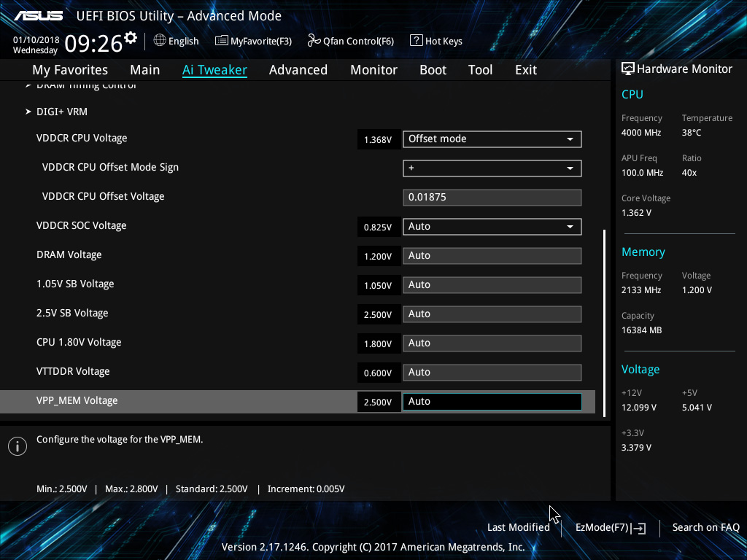Click the 01/10/2018 Wednesday date

pyautogui.click(x=36, y=44)
